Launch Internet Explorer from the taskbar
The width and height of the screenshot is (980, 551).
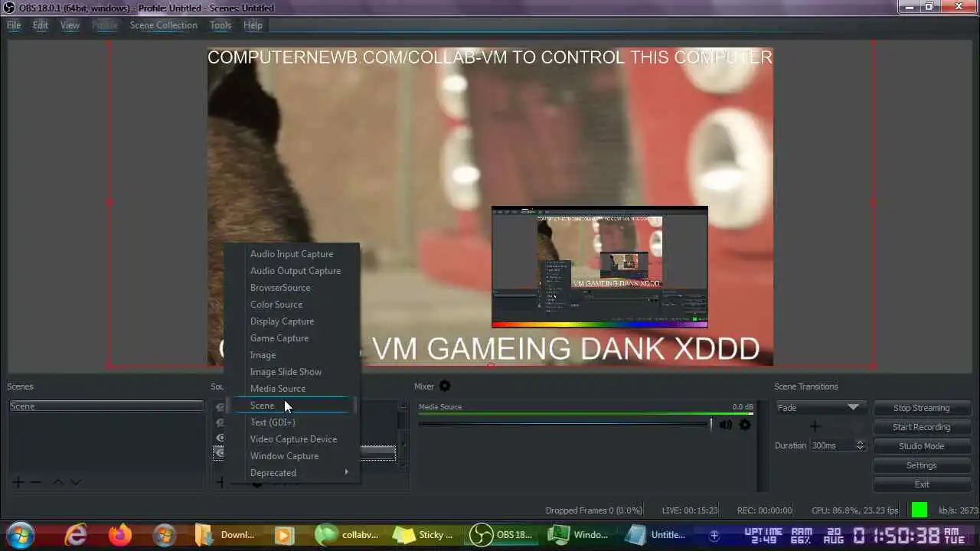(75, 535)
